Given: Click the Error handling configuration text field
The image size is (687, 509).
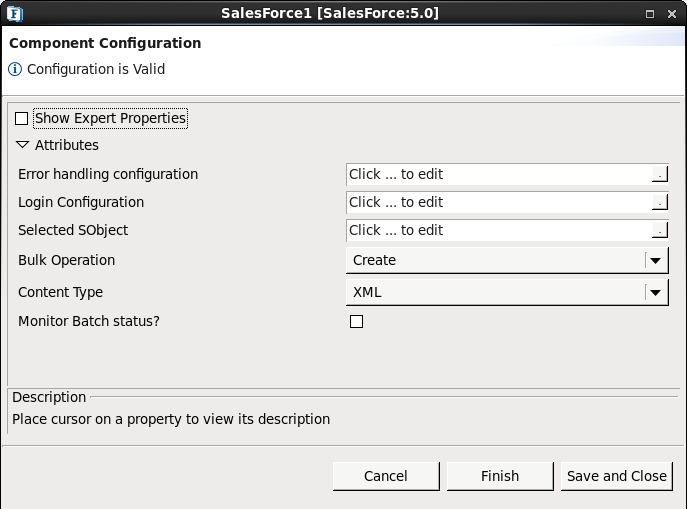Looking at the screenshot, I should [x=498, y=175].
